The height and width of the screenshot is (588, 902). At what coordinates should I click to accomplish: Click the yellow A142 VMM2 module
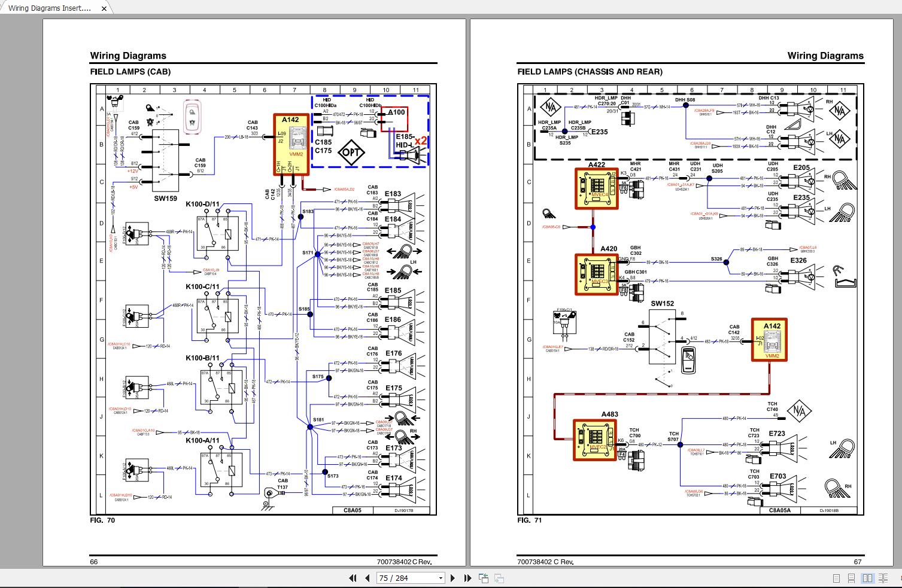[291, 145]
